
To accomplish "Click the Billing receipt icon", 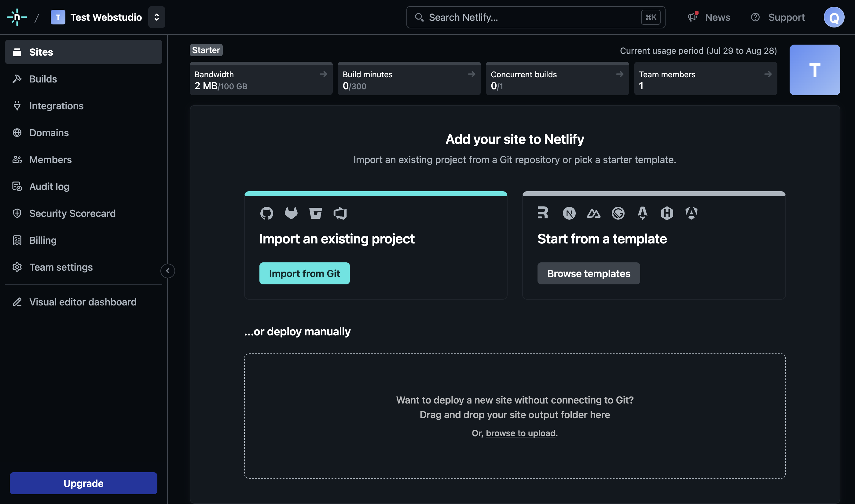I will (17, 240).
